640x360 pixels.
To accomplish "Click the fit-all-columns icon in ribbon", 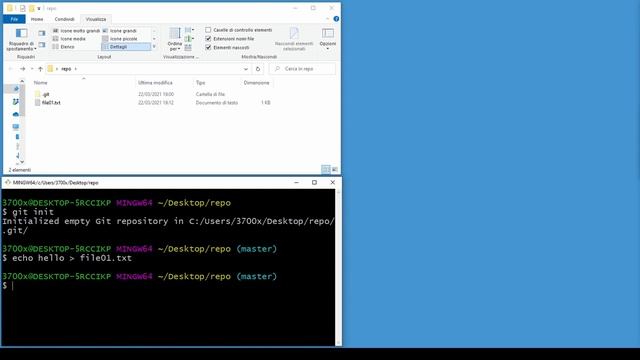I will coord(188,48).
